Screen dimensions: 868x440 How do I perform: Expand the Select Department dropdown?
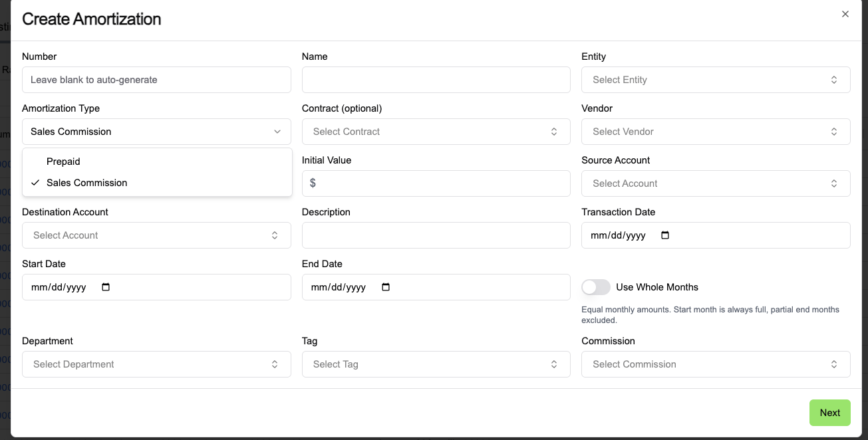click(x=156, y=364)
